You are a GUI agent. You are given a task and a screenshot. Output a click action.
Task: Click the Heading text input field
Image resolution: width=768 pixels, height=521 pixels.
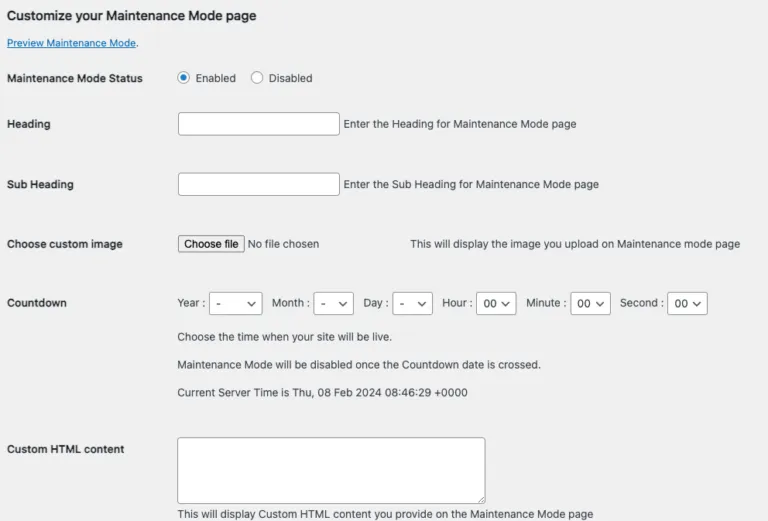coord(259,124)
